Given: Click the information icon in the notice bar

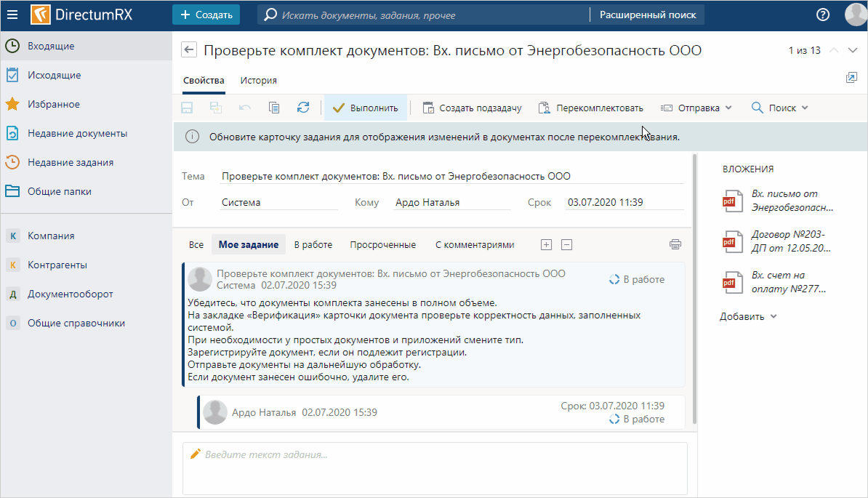Looking at the screenshot, I should point(192,137).
